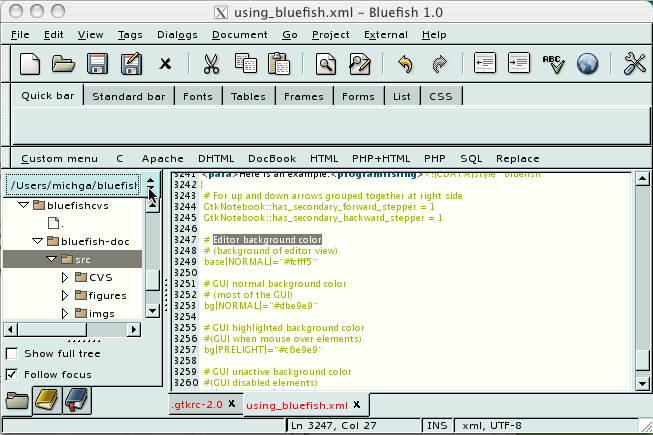653x435 pixels.
Task: View in browser using the globe icon
Action: [x=588, y=64]
